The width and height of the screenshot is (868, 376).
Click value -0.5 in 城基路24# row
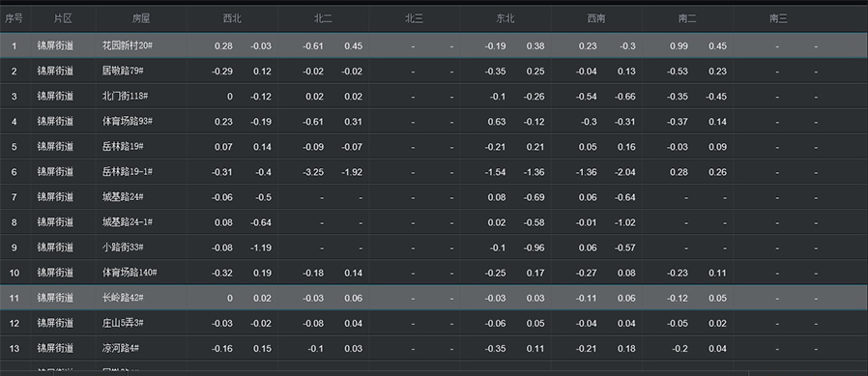263,197
